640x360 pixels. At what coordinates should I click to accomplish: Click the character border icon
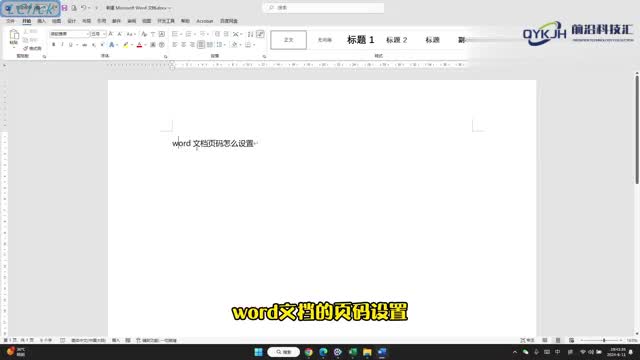point(162,34)
